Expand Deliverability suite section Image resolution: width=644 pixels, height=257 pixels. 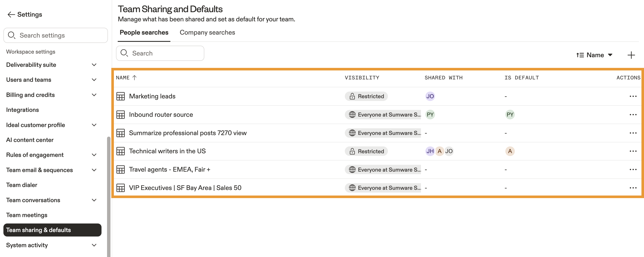coord(94,65)
